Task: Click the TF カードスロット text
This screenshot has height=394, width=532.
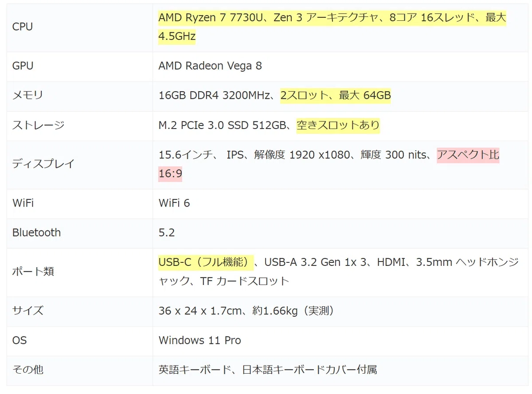Action: tap(245, 281)
